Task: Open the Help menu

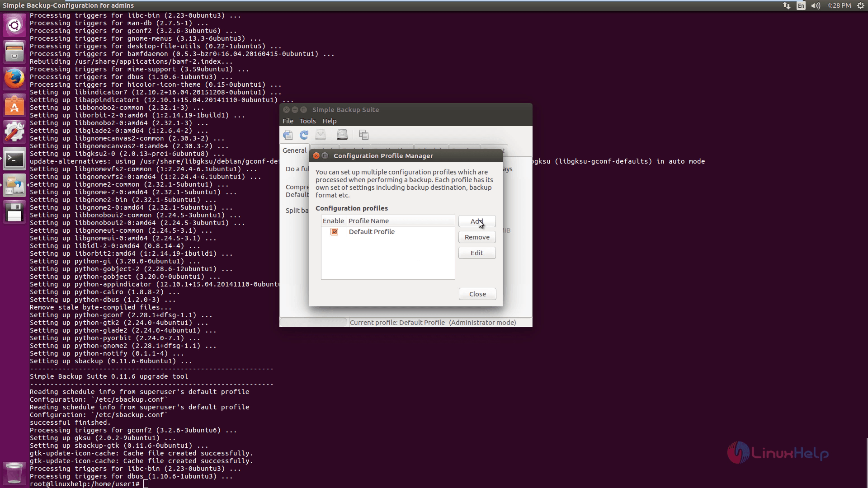Action: [x=330, y=121]
